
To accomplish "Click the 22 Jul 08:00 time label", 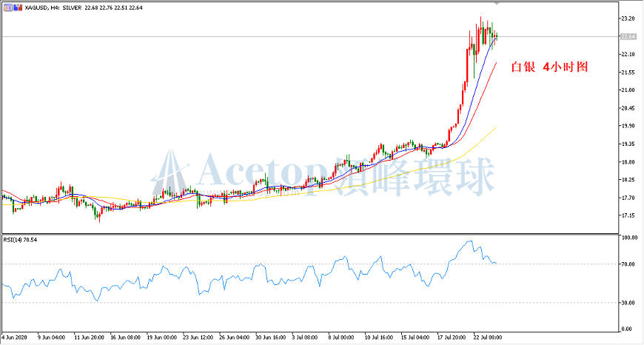I will (x=488, y=338).
